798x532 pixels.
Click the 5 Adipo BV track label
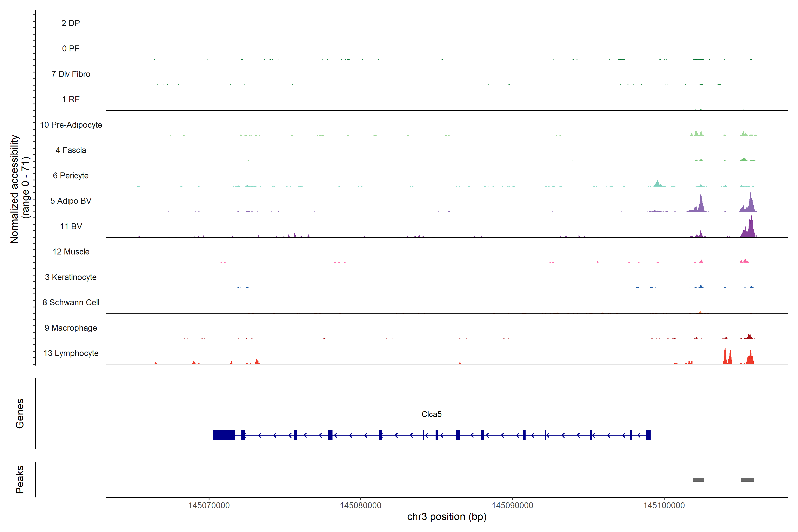pos(71,201)
